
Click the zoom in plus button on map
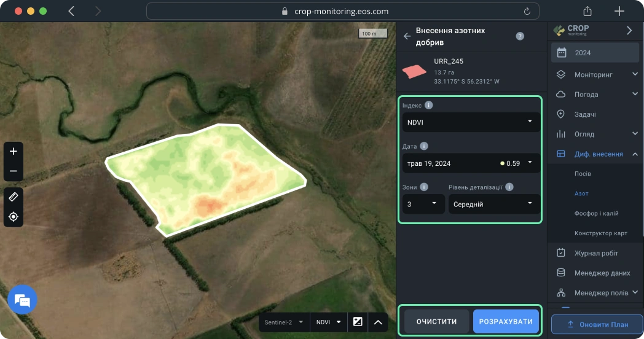[14, 151]
